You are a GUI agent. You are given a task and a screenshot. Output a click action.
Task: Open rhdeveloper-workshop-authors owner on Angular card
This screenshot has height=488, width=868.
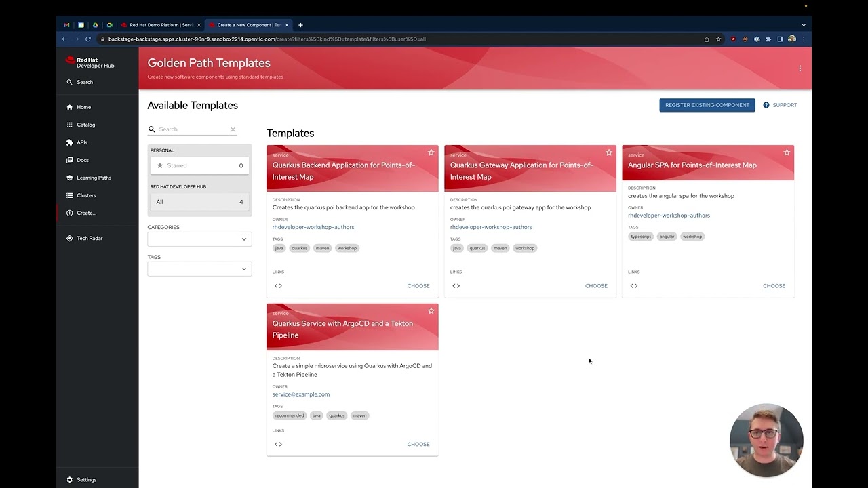coord(669,215)
